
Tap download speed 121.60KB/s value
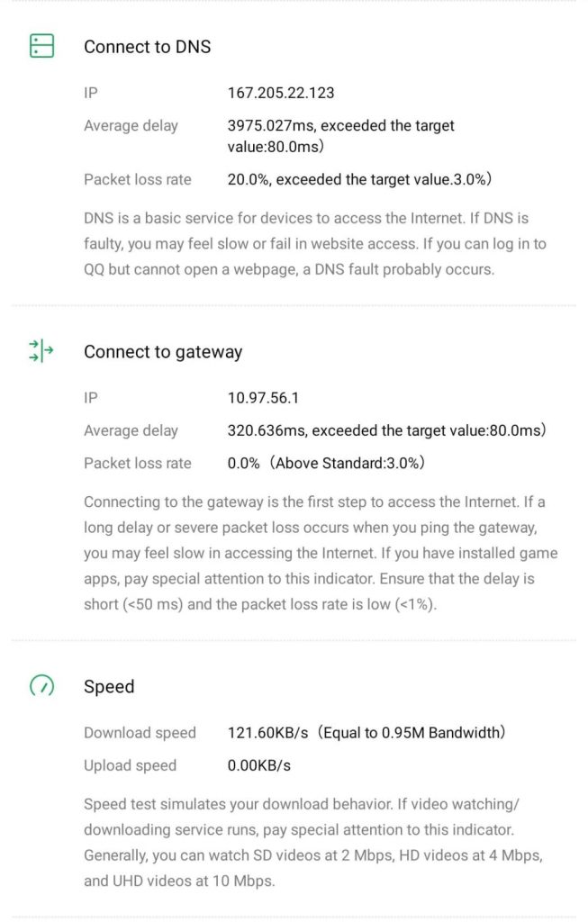[366, 733]
